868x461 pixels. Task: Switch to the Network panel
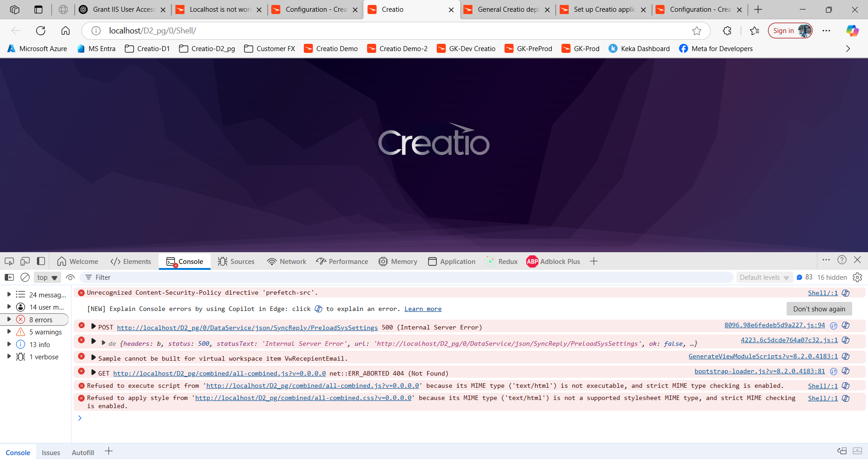[287, 262]
